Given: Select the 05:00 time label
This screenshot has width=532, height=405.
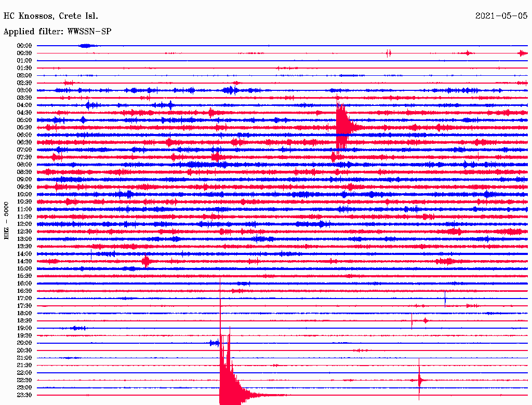Looking at the screenshot, I should point(24,120).
